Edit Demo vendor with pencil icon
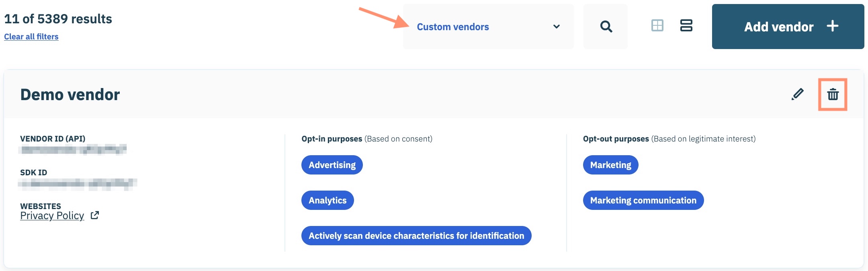The height and width of the screenshot is (271, 868). pyautogui.click(x=797, y=94)
